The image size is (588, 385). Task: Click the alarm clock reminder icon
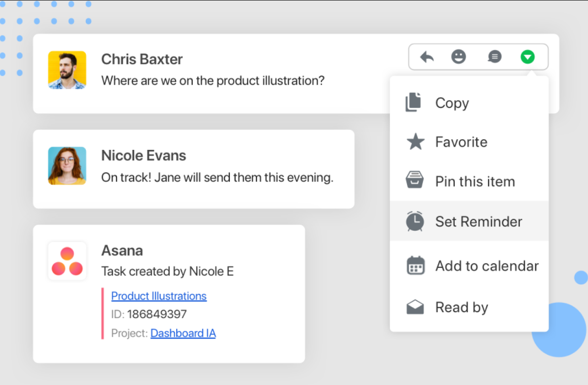pos(415,221)
